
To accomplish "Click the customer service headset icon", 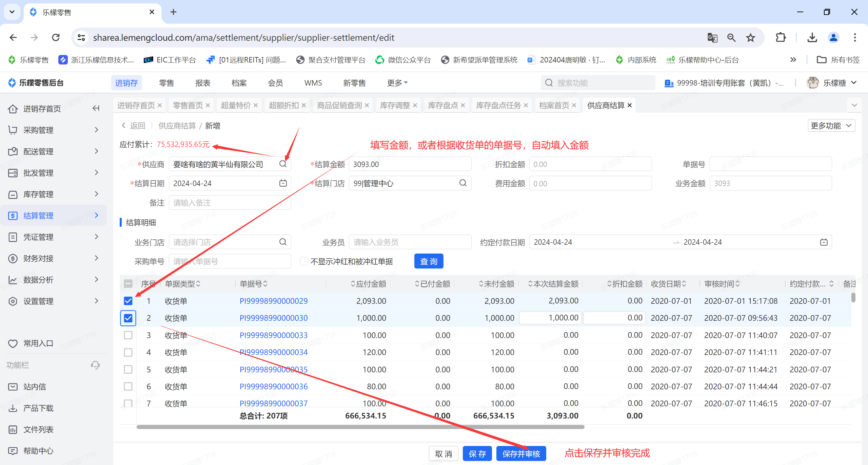I will [x=95, y=365].
